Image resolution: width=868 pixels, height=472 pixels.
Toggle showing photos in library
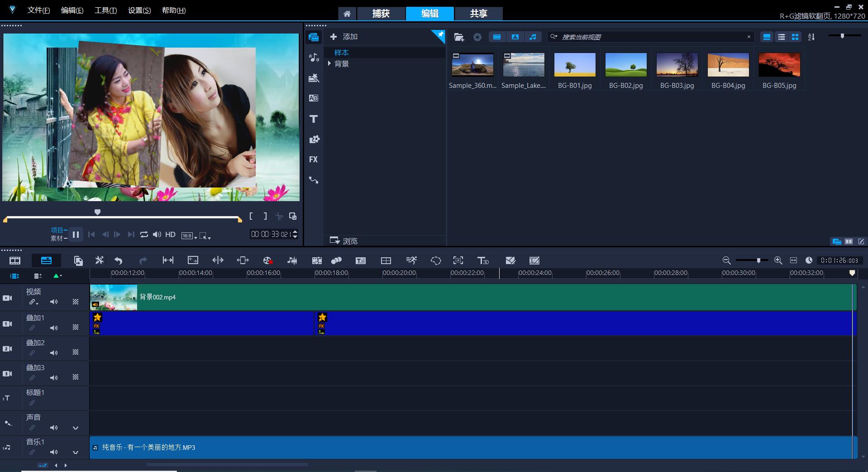515,37
